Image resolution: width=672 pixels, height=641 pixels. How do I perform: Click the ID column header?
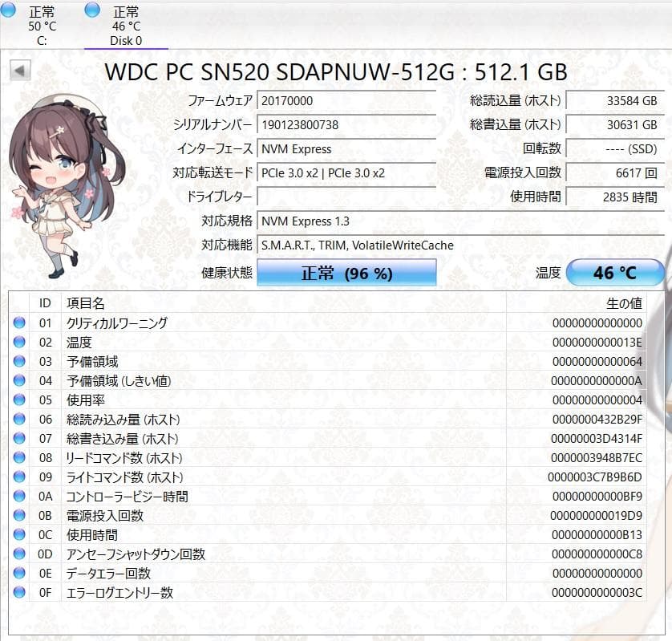pos(45,303)
